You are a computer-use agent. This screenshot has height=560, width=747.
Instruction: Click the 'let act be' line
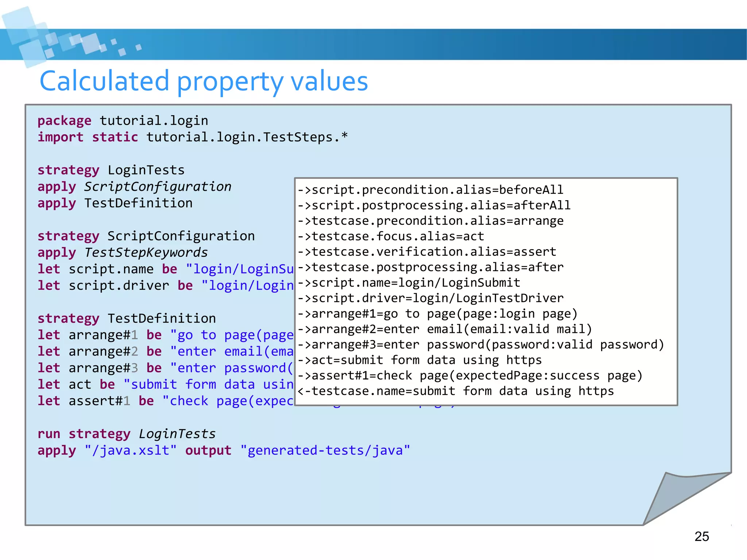(166, 385)
